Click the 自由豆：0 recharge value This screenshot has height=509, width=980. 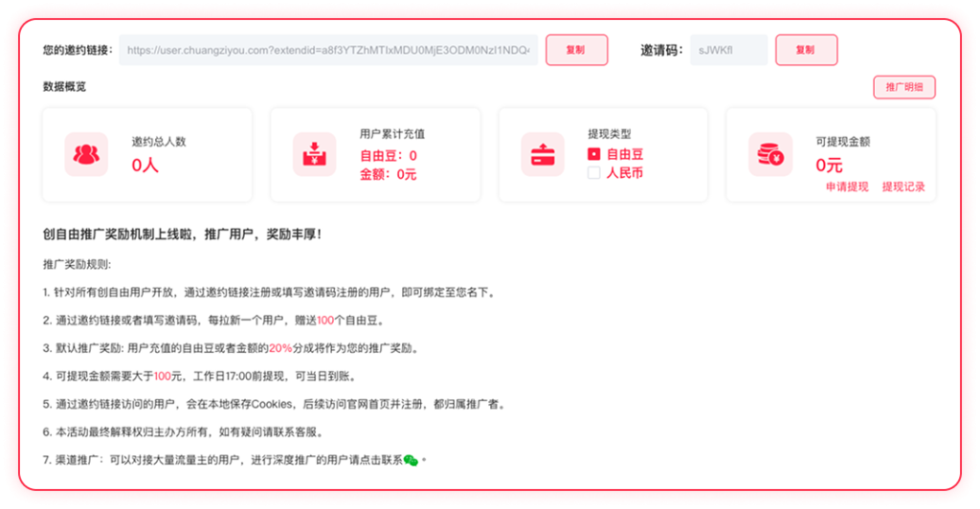tap(388, 155)
